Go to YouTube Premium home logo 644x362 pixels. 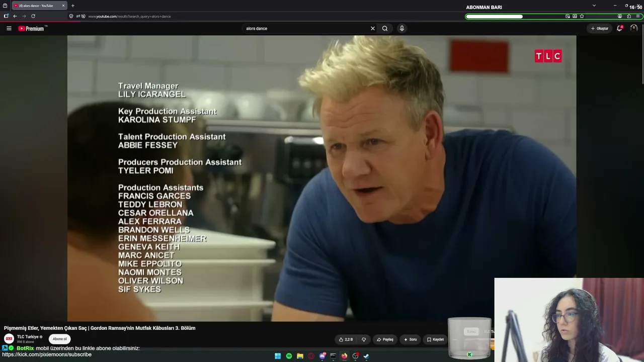click(32, 29)
